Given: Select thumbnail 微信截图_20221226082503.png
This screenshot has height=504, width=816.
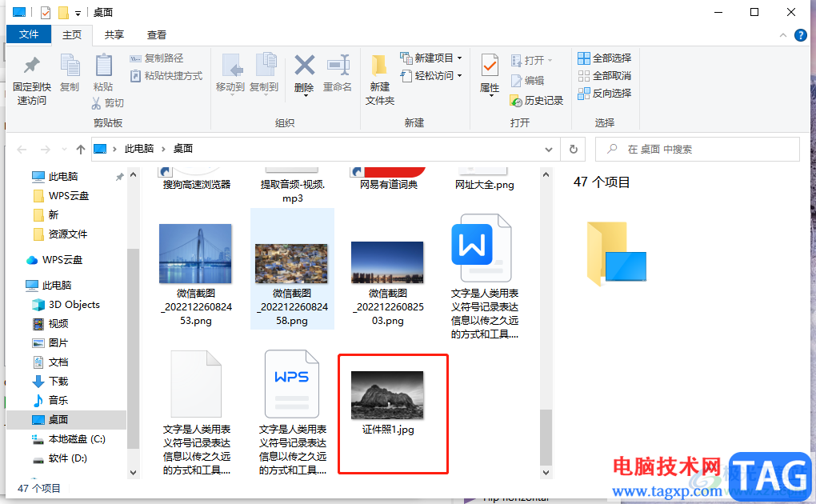Looking at the screenshot, I should coord(387,262).
